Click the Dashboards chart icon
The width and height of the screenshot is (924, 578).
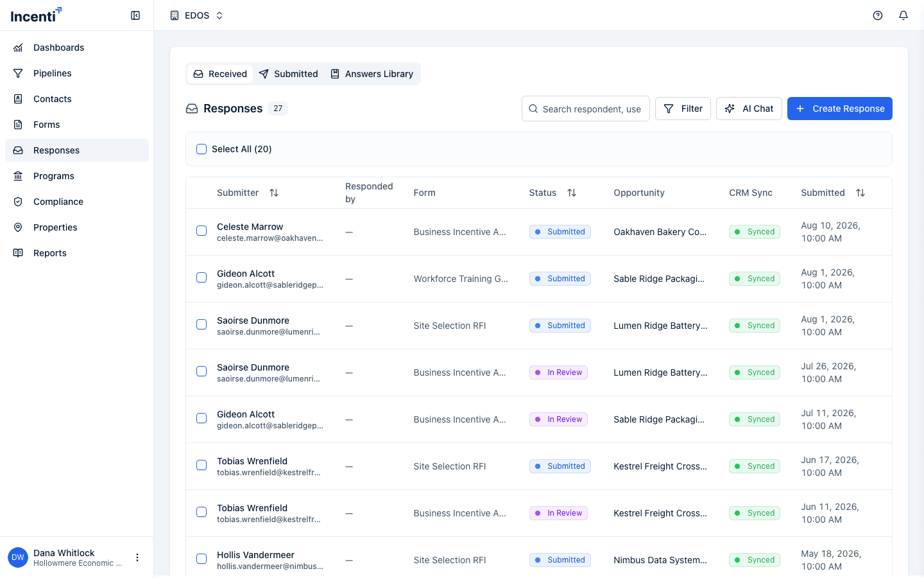(18, 48)
